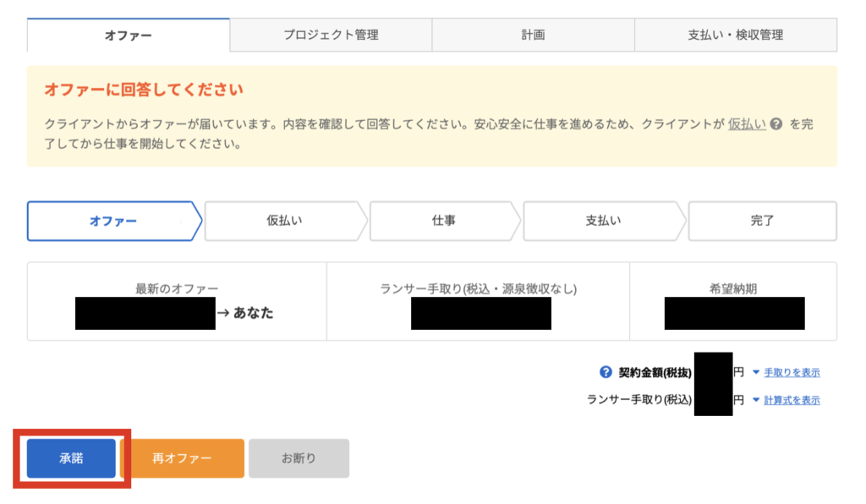866x504 pixels.
Task: Click the question icon next to 契約金額(税抜)
Action: [606, 372]
